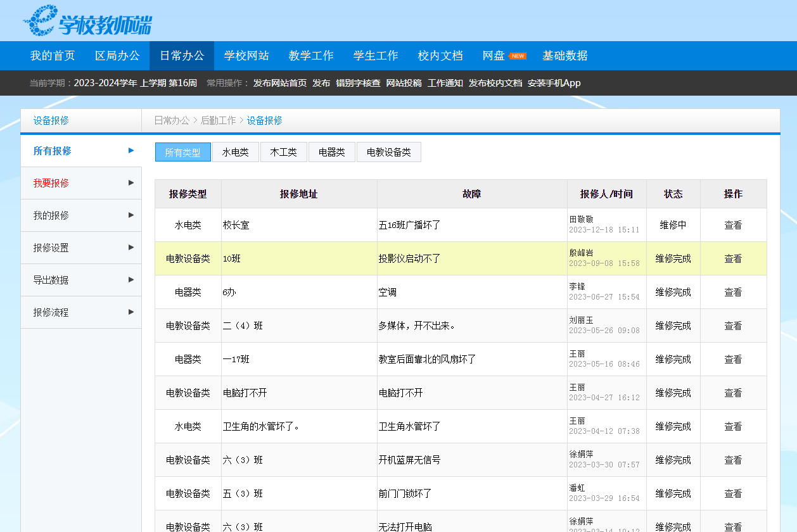
Task: Open the 网站投稿 quick link
Action: 404,83
